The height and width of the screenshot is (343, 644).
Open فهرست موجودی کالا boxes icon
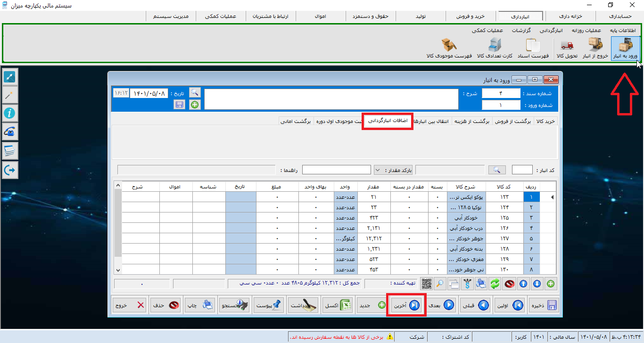click(x=449, y=49)
